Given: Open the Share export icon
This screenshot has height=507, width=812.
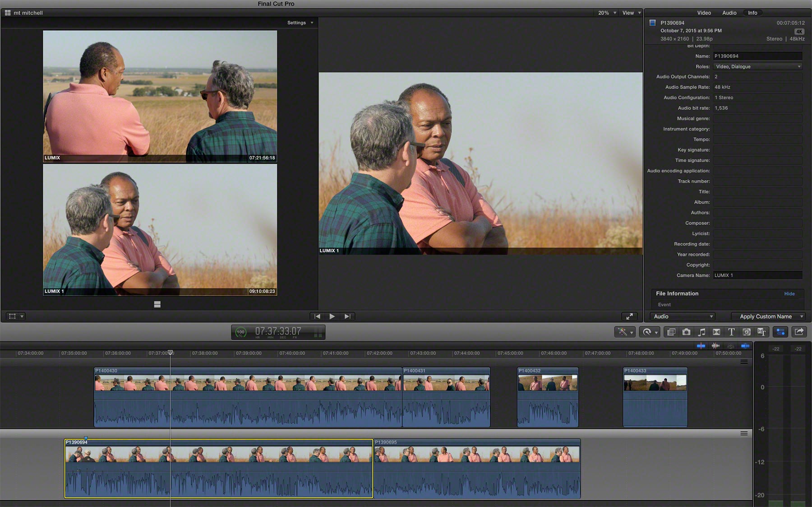Looking at the screenshot, I should (x=799, y=332).
